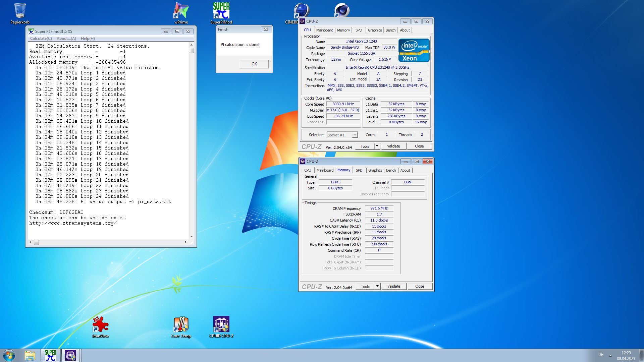Switch to Bench tab in upper CPU-Z
This screenshot has width=644, height=362.
pos(390,30)
